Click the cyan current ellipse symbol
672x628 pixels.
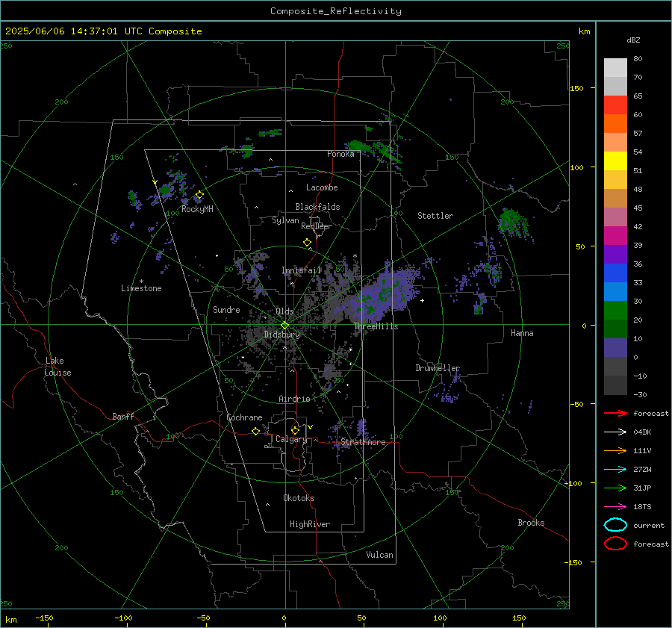[x=615, y=525]
